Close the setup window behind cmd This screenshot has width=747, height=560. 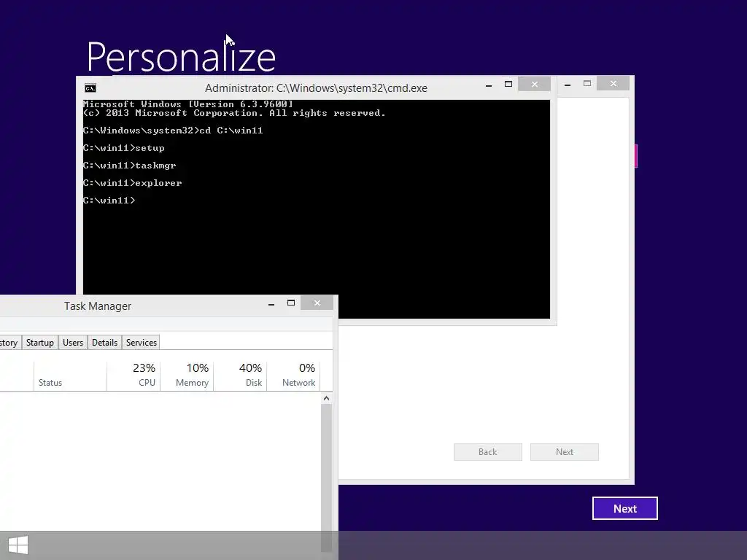613,84
